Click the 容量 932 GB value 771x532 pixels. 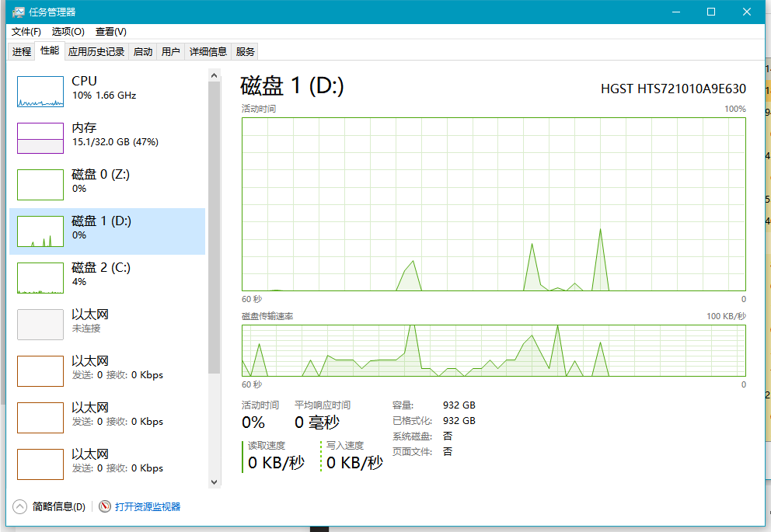(x=459, y=405)
